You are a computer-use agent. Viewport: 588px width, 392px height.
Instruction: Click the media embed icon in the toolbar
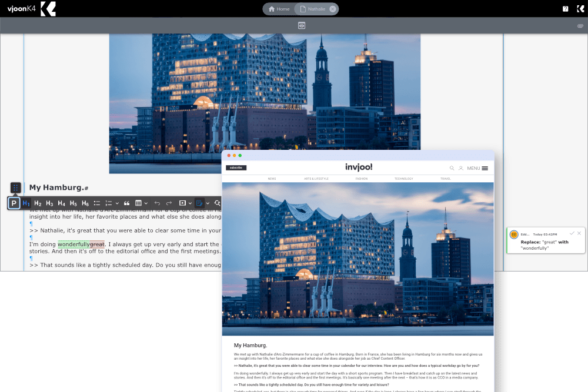point(183,203)
